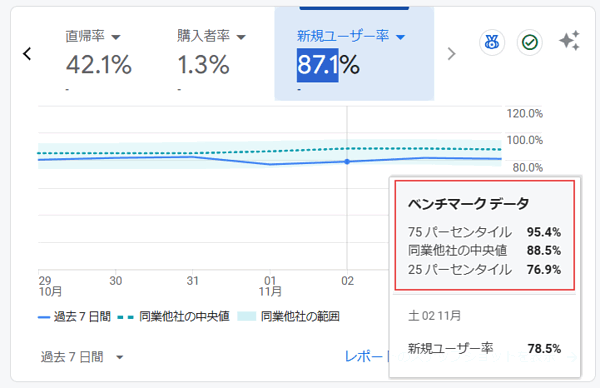This screenshot has width=600, height=388.
Task: Open the 直帰率 metric dropdown arrow
Action: (116, 37)
